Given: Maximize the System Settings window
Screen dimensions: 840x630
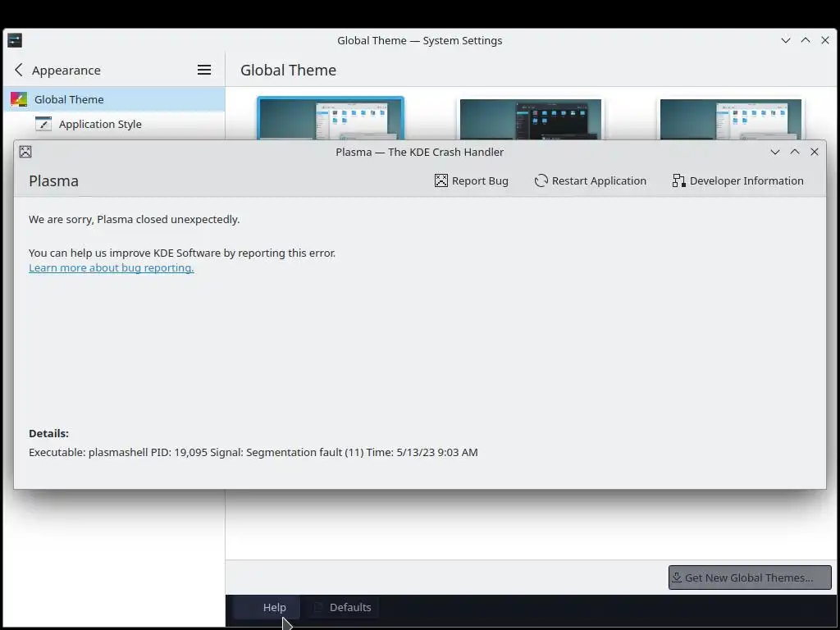Looking at the screenshot, I should click(x=806, y=41).
